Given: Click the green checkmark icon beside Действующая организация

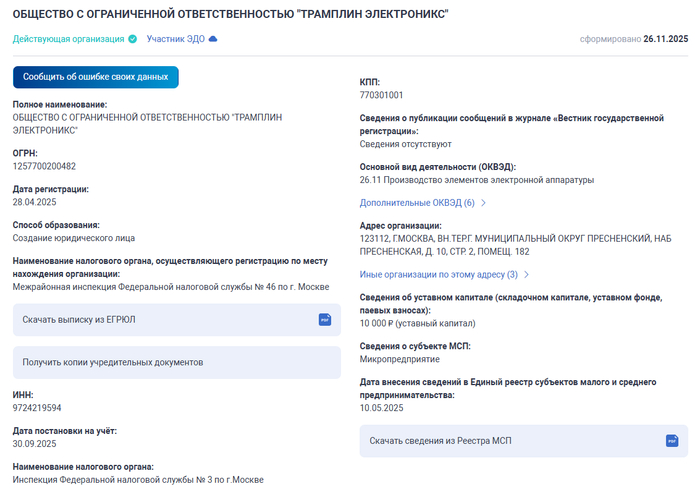Looking at the screenshot, I should pos(133,39).
